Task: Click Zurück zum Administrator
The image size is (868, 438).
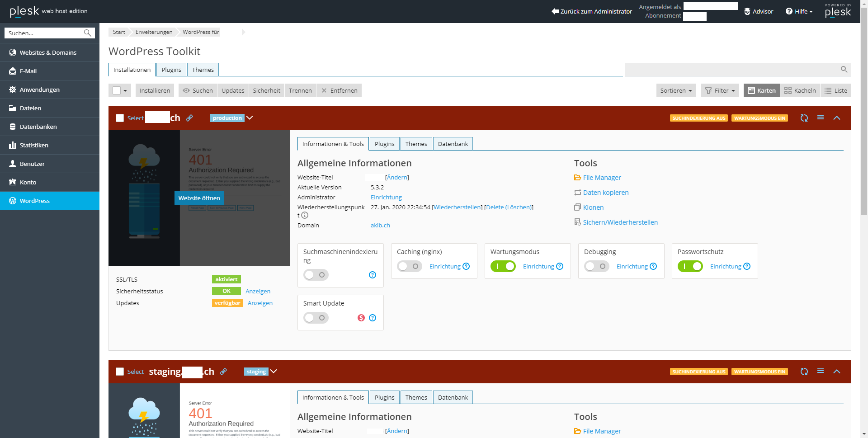Action: [x=592, y=11]
